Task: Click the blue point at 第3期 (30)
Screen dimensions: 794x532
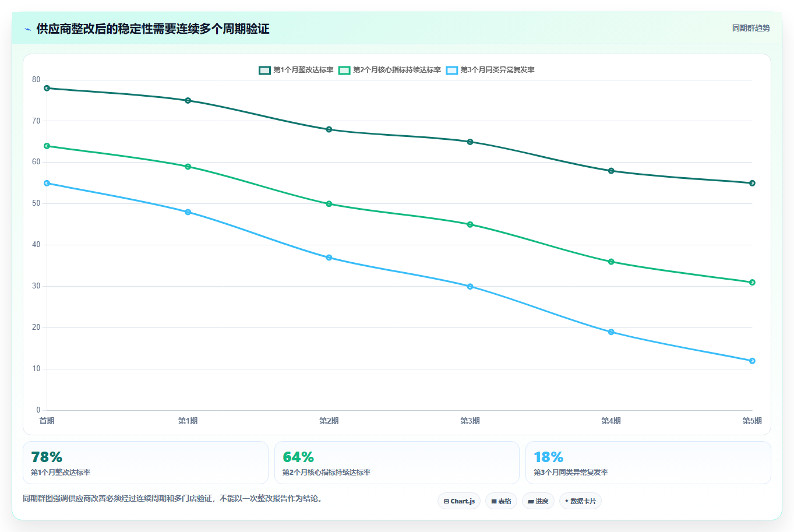Action: click(470, 286)
